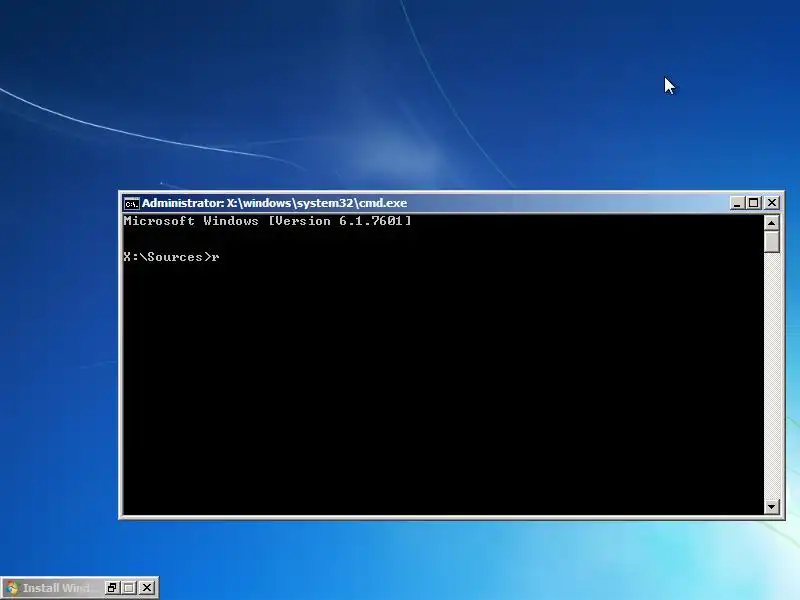
Task: Close the Administrator cmd.exe window
Action: click(x=772, y=203)
